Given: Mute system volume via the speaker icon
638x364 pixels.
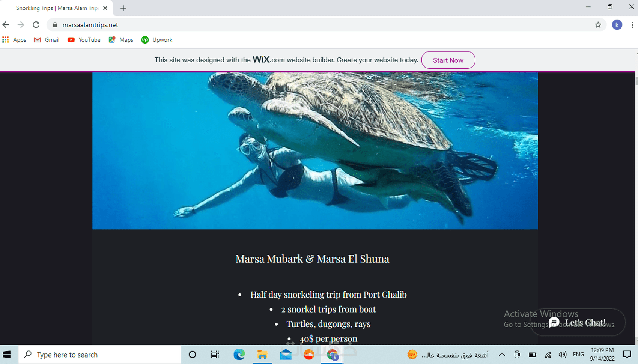Looking at the screenshot, I should 563,354.
